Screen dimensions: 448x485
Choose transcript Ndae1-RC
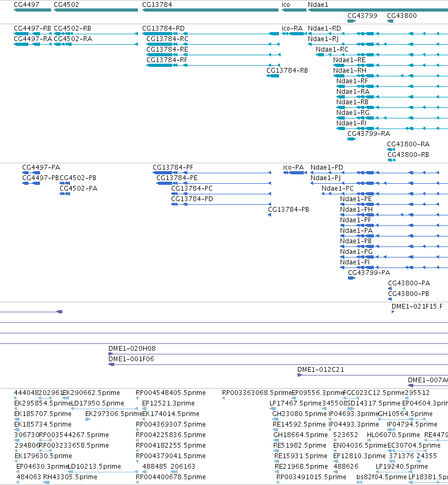(332, 50)
